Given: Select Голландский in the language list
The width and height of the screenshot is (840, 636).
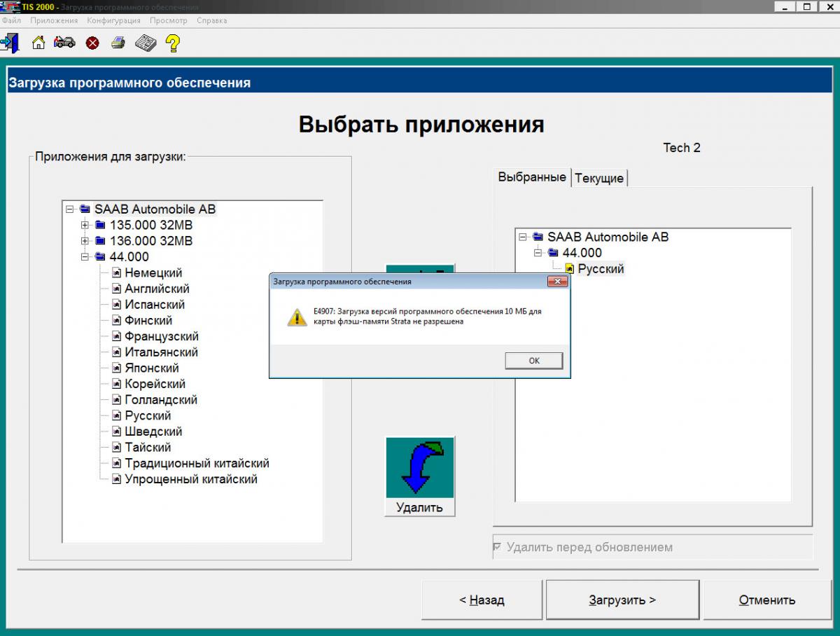Looking at the screenshot, I should coord(161,400).
